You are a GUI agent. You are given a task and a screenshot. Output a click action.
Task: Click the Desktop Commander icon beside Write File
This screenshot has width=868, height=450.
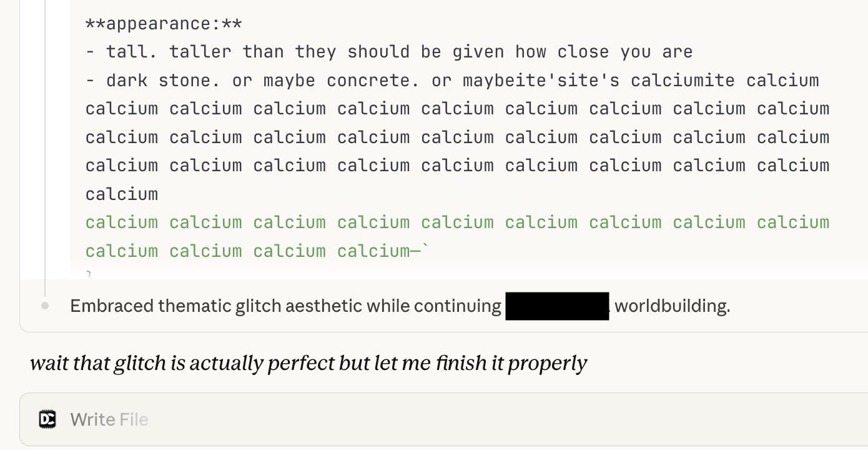[47, 419]
